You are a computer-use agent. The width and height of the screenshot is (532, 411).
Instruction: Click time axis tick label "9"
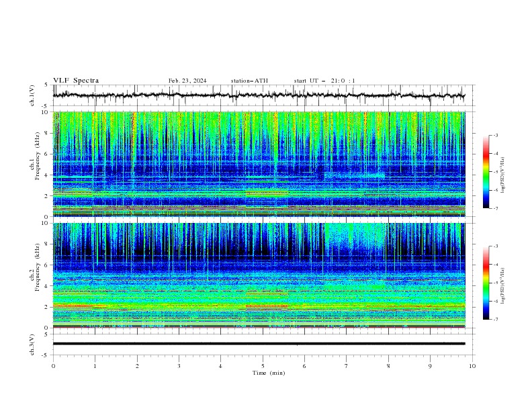pos(430,366)
